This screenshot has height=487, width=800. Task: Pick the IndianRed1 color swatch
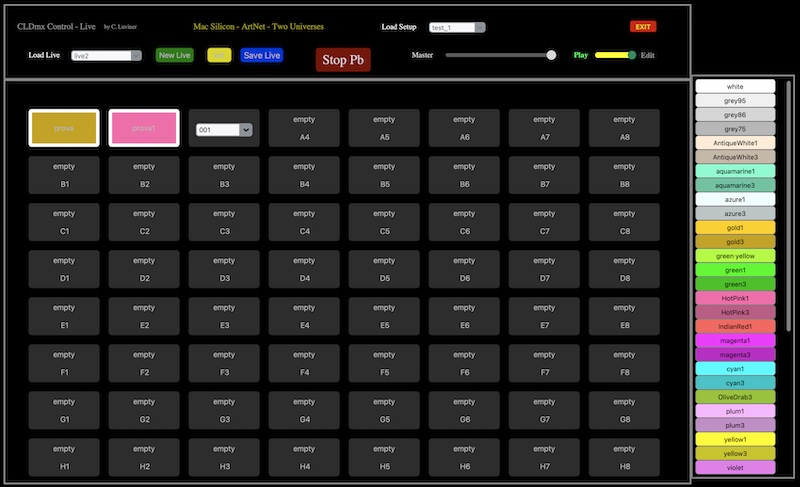coord(735,326)
